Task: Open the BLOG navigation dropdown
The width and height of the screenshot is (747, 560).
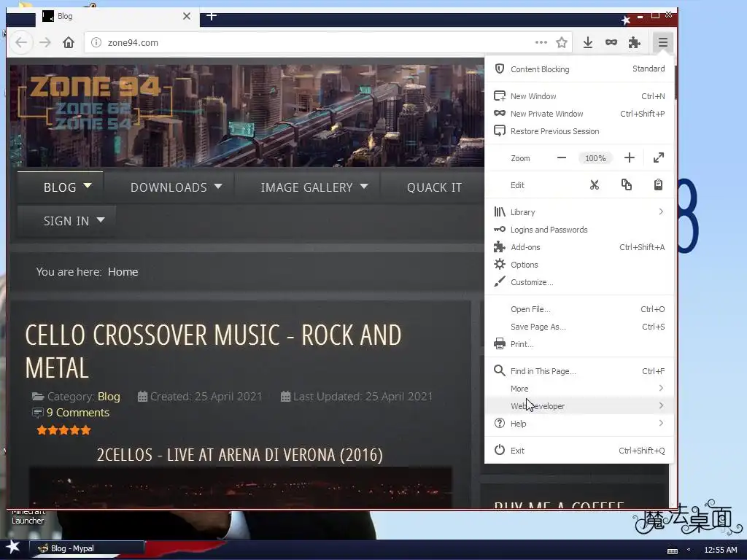Action: (60, 187)
